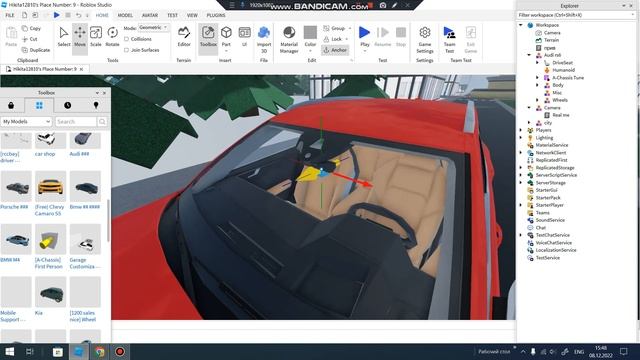The image size is (640, 360).
Task: Click the Group button
Action: click(x=334, y=28)
